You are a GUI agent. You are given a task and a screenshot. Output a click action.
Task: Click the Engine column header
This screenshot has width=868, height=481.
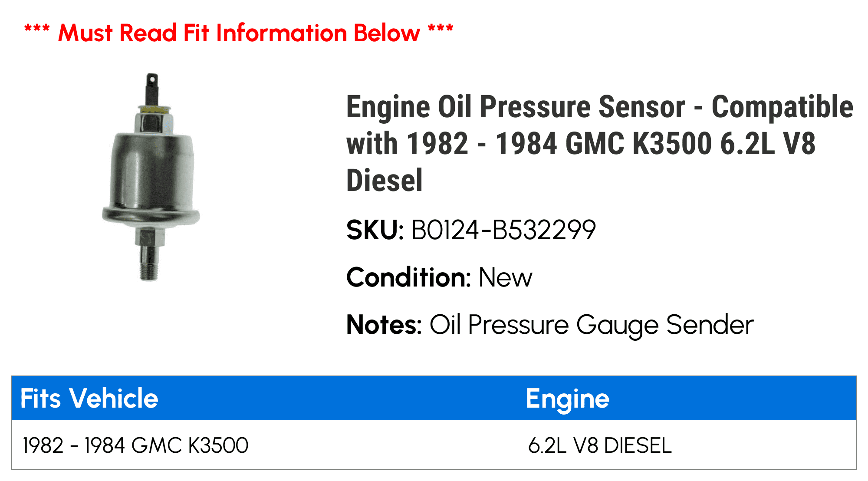pyautogui.click(x=568, y=399)
